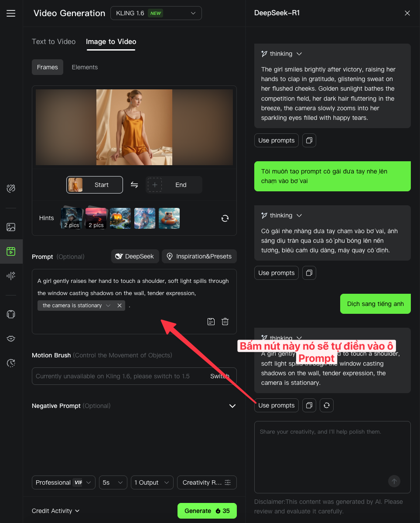Open the hamburger menu
The height and width of the screenshot is (523, 420).
11,14
